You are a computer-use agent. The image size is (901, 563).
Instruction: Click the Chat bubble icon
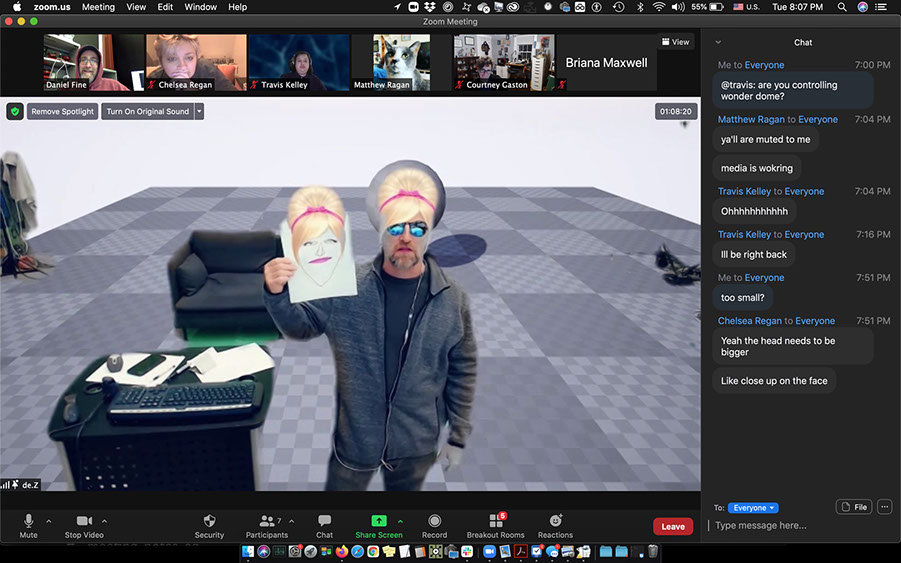click(x=324, y=521)
